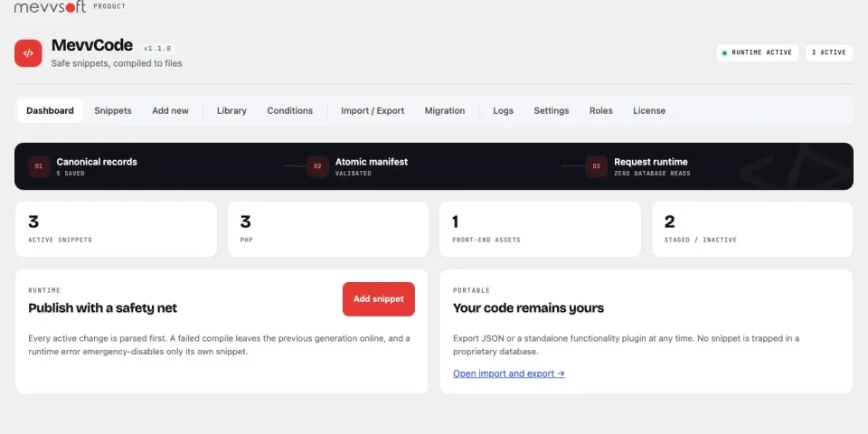868x434 pixels.
Task: Click the red Add snippet button
Action: tap(379, 299)
